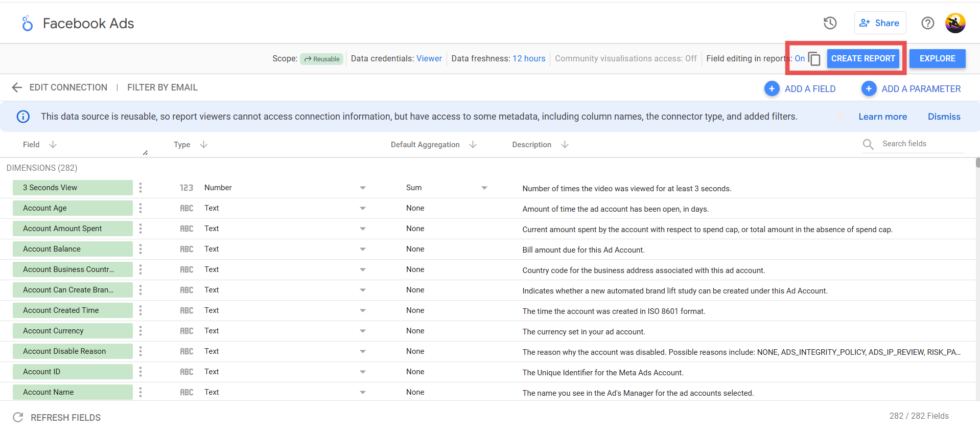The height and width of the screenshot is (430, 980).
Task: Click Refresh Fields label
Action: pyautogui.click(x=66, y=418)
